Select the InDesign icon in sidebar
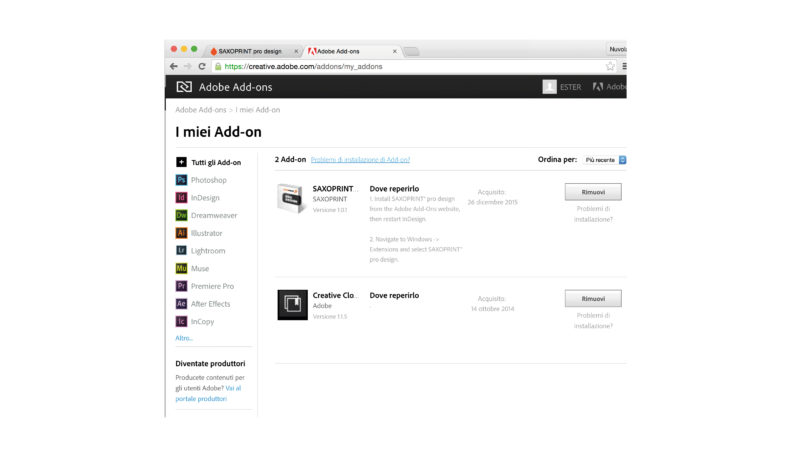The width and height of the screenshot is (800, 466). (x=181, y=198)
